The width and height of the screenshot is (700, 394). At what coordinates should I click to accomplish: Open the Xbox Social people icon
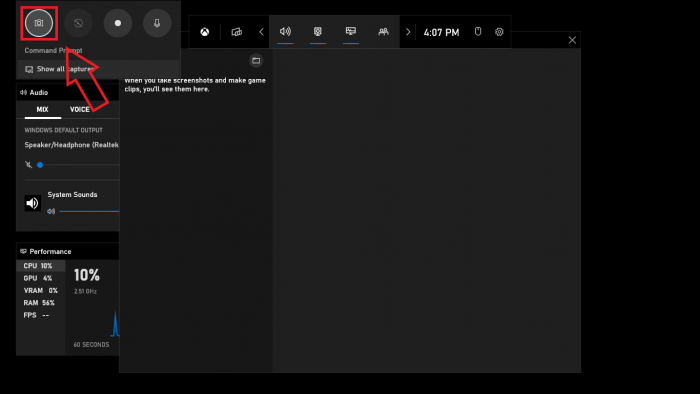tap(383, 32)
